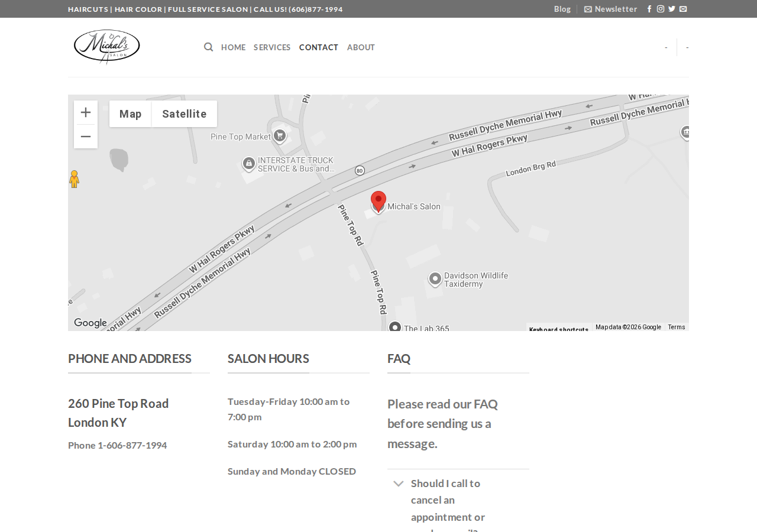Open the CONTACT menu item
Image resolution: width=757 pixels, height=532 pixels.
point(319,47)
